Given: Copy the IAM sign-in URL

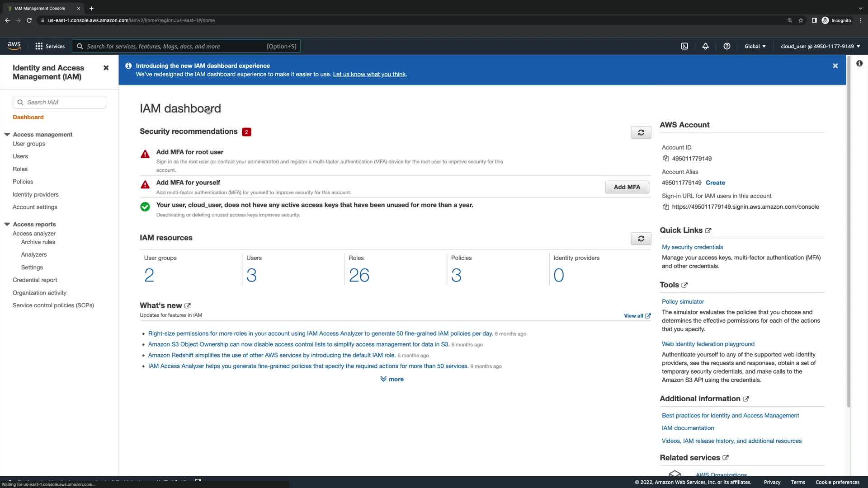Looking at the screenshot, I should click(665, 207).
